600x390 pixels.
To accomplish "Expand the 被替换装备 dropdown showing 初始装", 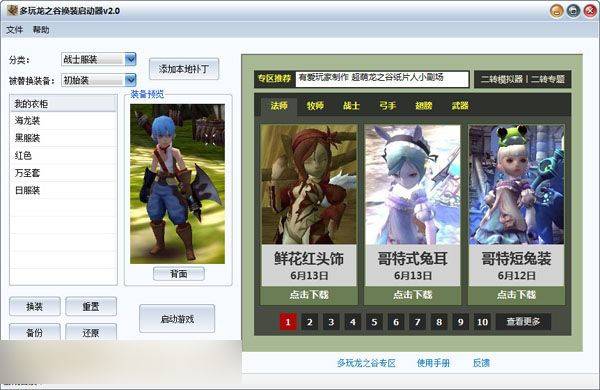I will pos(99,80).
